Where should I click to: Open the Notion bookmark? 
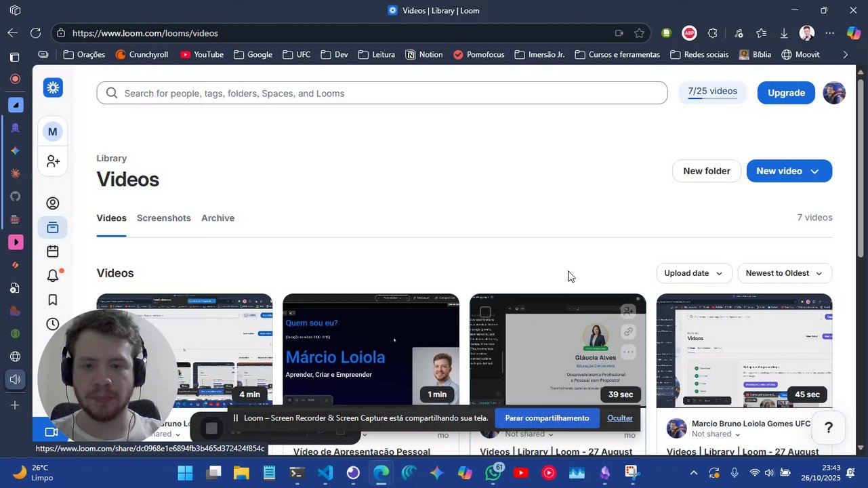pyautogui.click(x=424, y=55)
